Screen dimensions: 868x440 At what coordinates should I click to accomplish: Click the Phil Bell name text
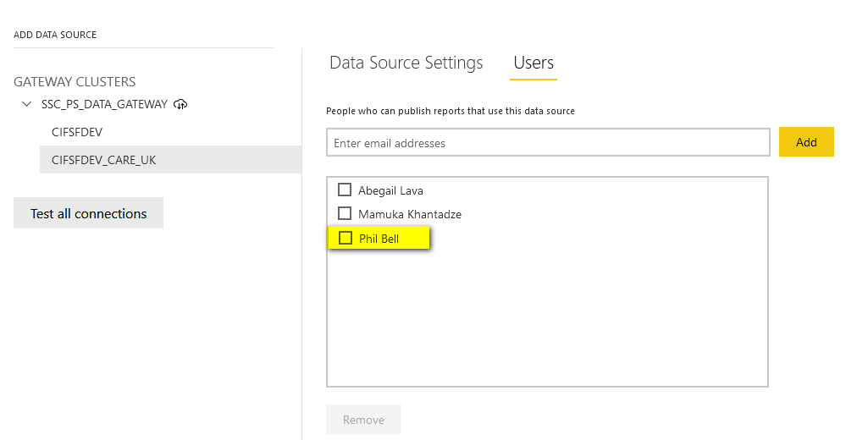point(379,239)
